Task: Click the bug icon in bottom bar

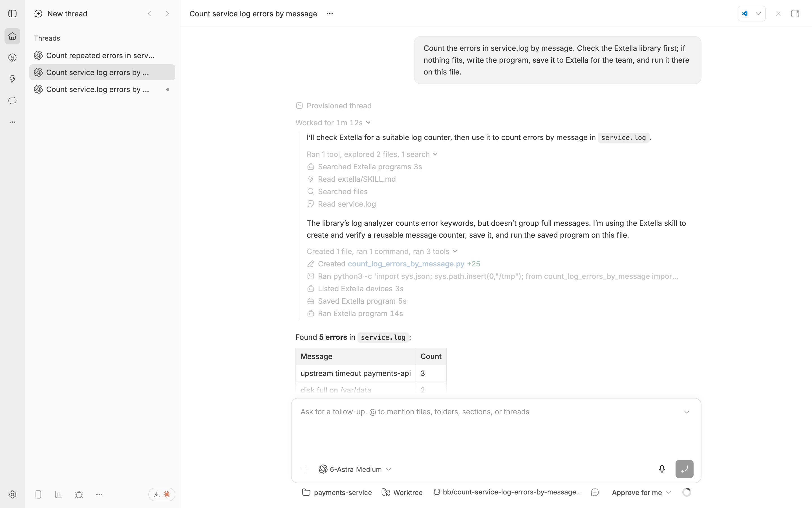Action: coord(79,494)
